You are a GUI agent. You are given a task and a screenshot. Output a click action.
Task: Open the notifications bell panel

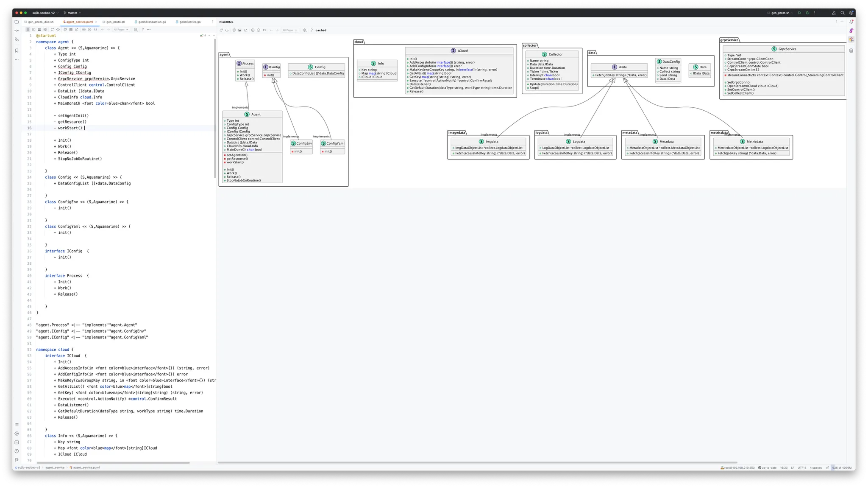[x=851, y=22]
